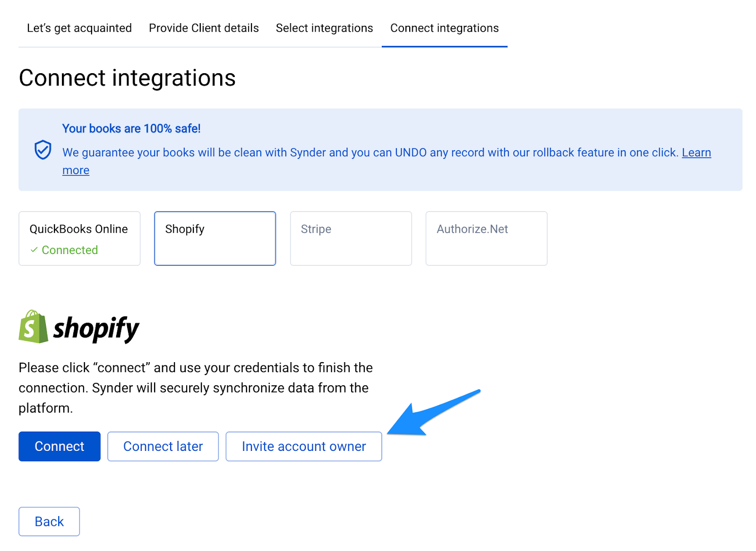Image resolution: width=756 pixels, height=551 pixels.
Task: Select the Connect integrations tab
Action: [x=444, y=28]
